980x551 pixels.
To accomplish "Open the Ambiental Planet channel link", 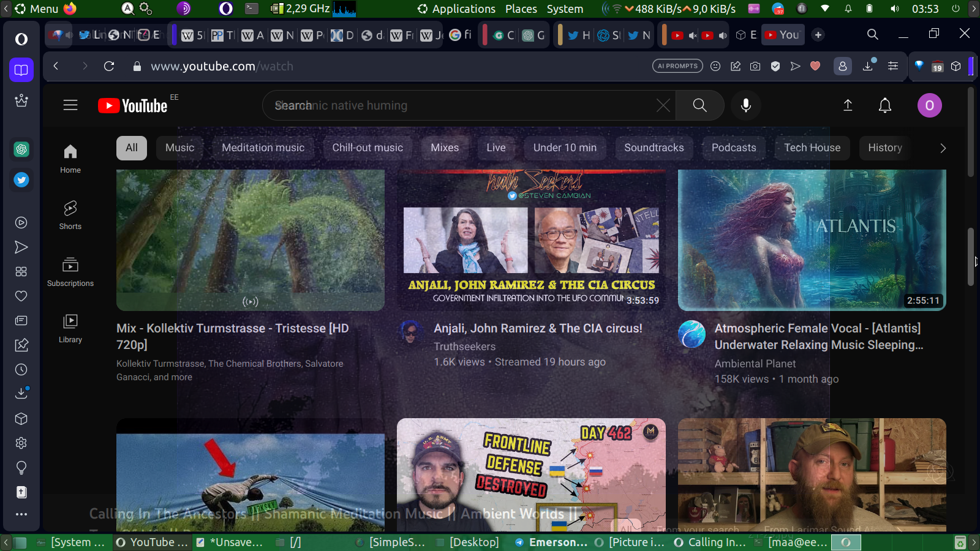I will (755, 364).
